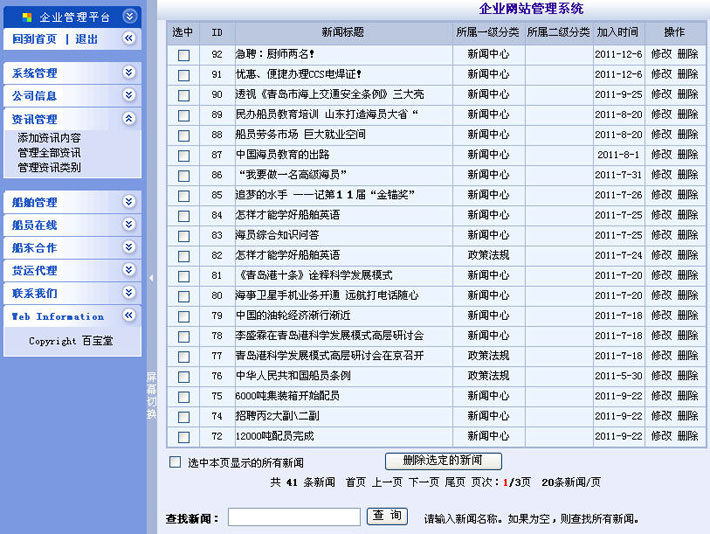The image size is (710, 534).
Task: Click the 企业网站管理系统 page title
Action: coord(531,8)
